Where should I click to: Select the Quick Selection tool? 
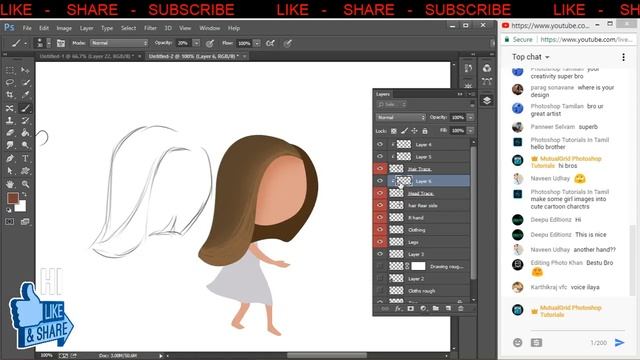point(25,83)
